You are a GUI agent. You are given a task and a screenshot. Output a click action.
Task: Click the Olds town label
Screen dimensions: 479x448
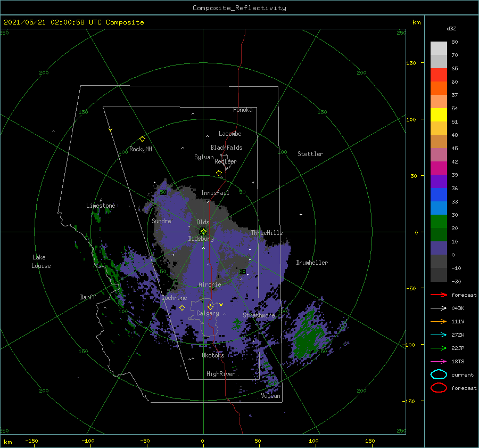coord(203,222)
